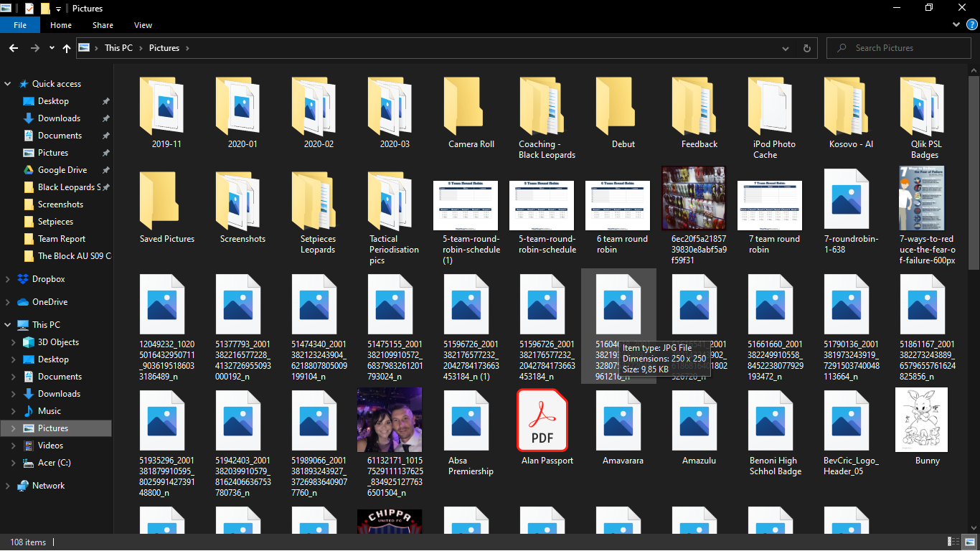Viewport: 980px width, 551px height.
Task: Go up one folder level using the Up arrow
Action: point(66,47)
